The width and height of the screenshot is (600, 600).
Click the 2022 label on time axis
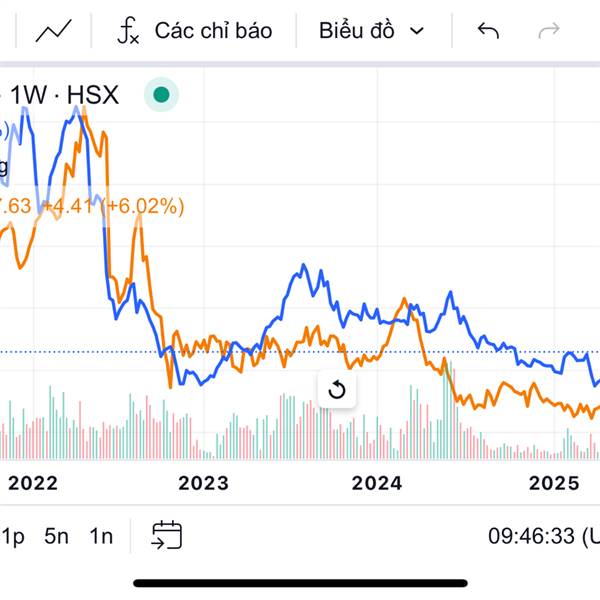tap(32, 484)
